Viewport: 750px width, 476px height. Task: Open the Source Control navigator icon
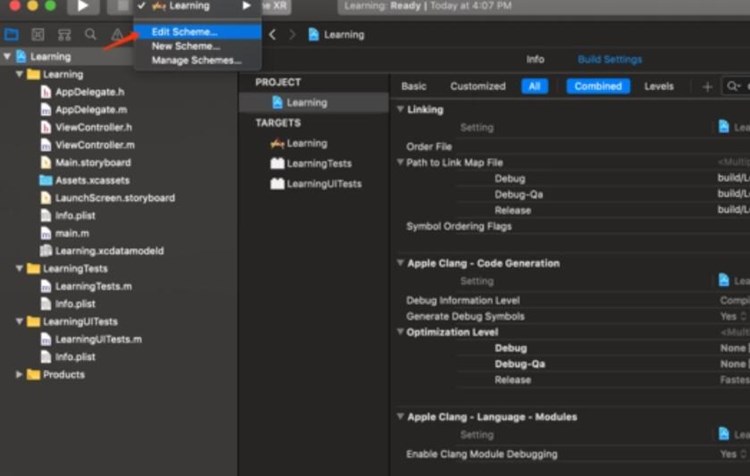point(38,34)
